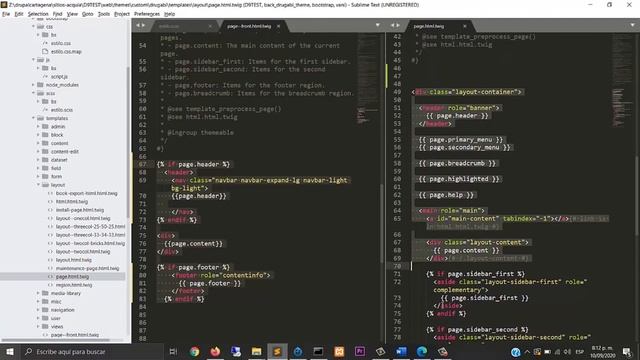Open maintenance-page.html.twig file
The image size is (640, 360).
87,268
